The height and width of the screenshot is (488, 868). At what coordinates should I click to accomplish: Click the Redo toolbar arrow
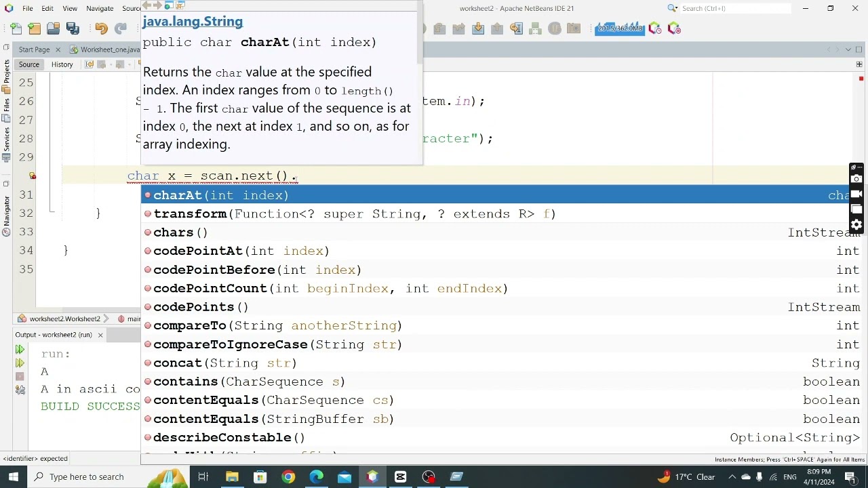120,28
